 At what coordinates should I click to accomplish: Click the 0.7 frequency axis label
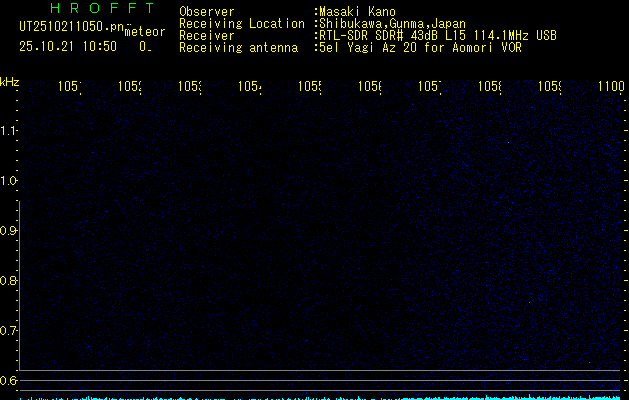pyautogui.click(x=8, y=331)
